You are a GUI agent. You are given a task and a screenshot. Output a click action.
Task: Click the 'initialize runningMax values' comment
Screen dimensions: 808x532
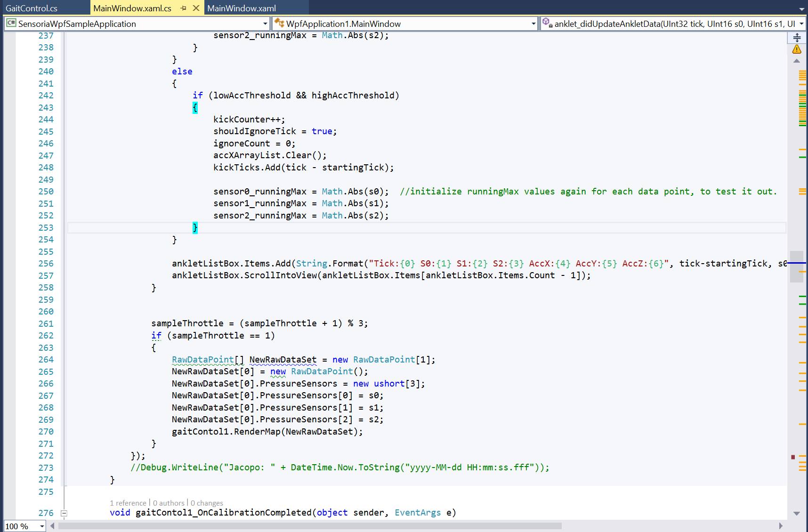[588, 192]
